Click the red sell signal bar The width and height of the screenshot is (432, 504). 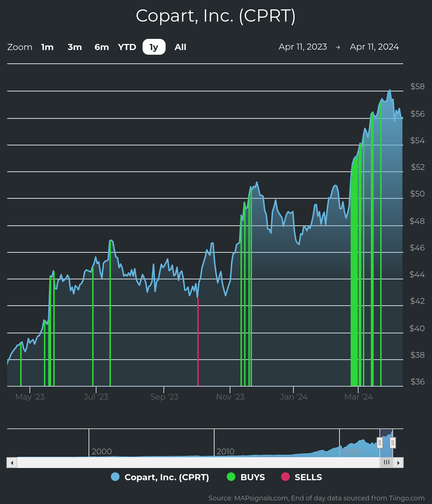coord(198,342)
